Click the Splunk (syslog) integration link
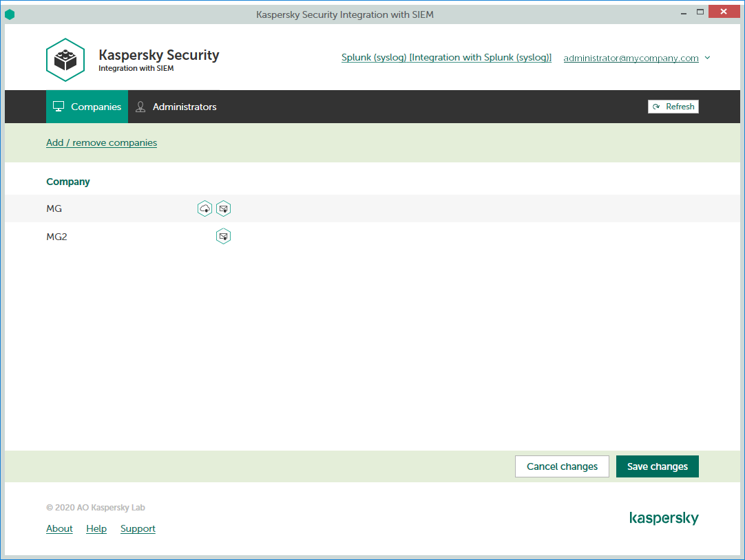The width and height of the screenshot is (745, 560). pyautogui.click(x=446, y=57)
